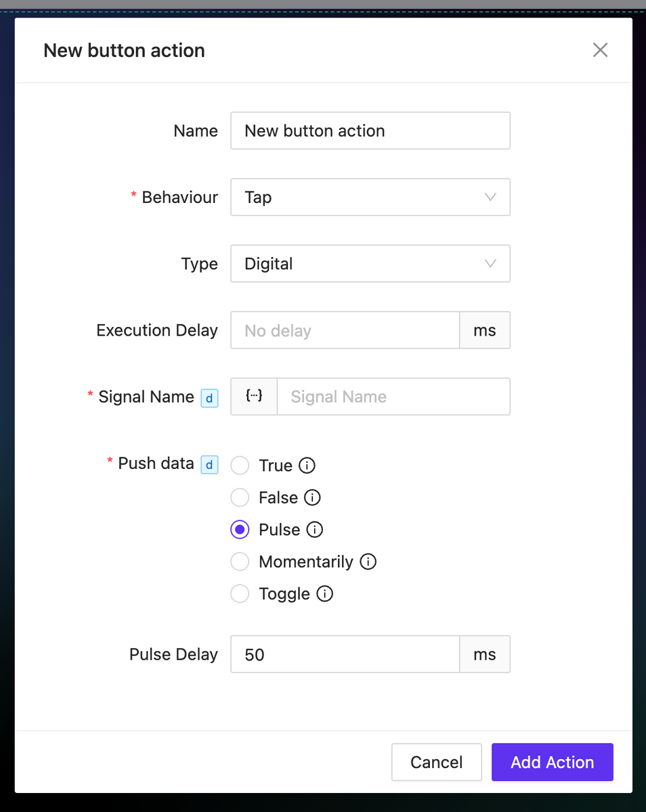Click the 'd' badge beside Push data
Image resolution: width=646 pixels, height=812 pixels.
point(209,464)
